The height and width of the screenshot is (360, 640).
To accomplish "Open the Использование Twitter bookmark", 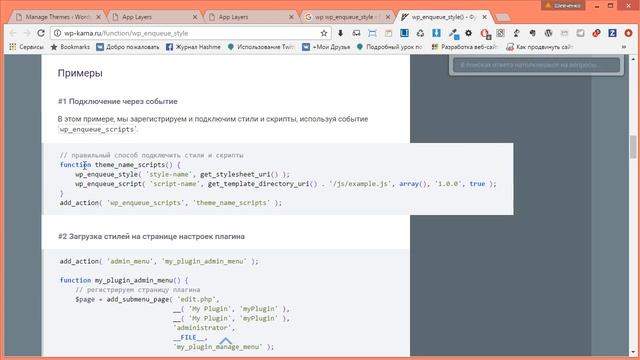I will click(x=261, y=47).
